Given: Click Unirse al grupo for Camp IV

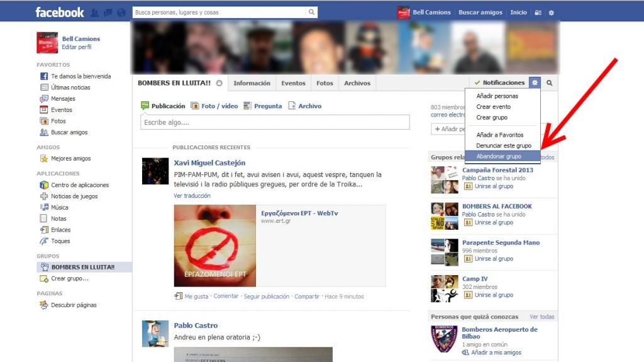Looking at the screenshot, I should click(494, 295).
